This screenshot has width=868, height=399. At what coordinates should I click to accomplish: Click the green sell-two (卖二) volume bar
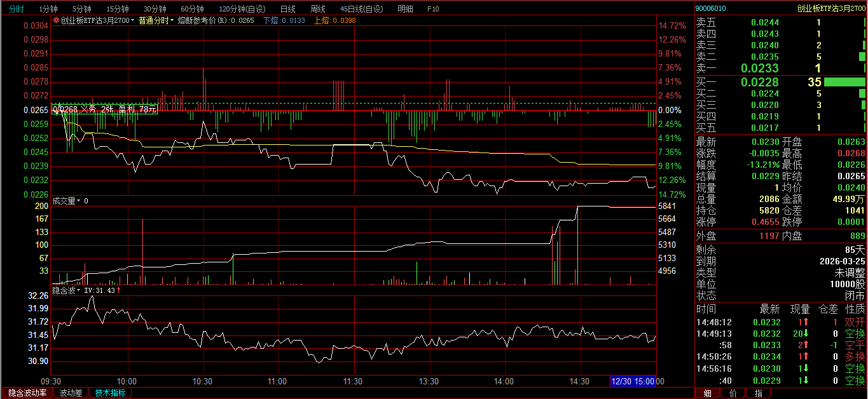[862, 57]
